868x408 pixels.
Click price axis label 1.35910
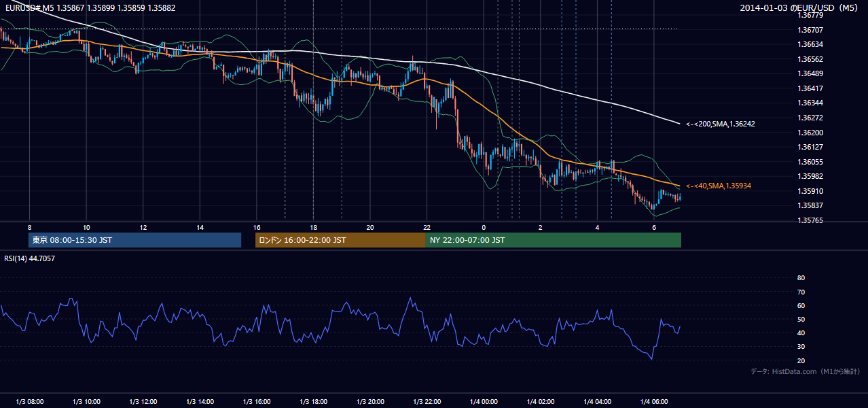tap(810, 191)
